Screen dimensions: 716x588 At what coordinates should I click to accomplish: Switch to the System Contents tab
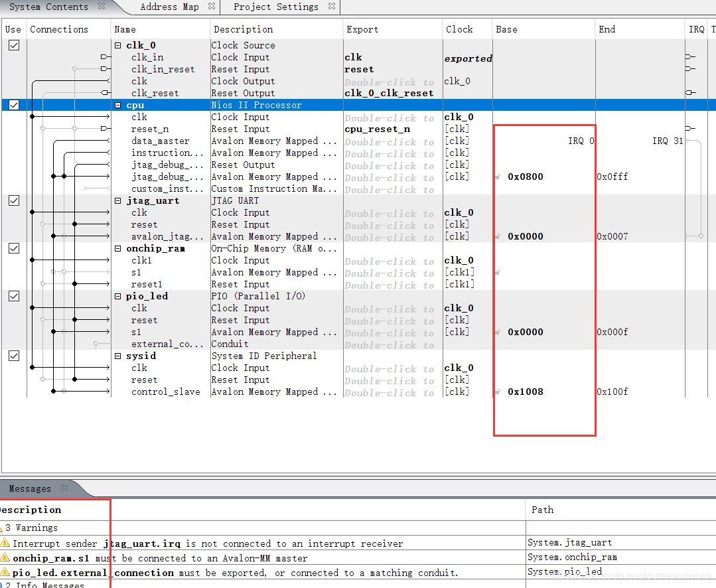pyautogui.click(x=48, y=7)
